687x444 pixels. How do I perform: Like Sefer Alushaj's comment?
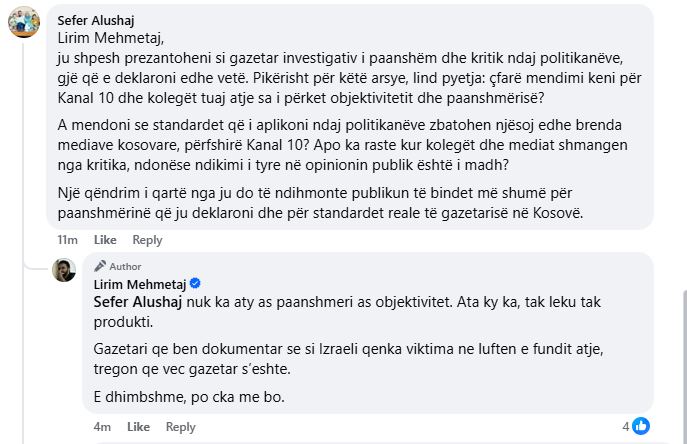point(105,240)
